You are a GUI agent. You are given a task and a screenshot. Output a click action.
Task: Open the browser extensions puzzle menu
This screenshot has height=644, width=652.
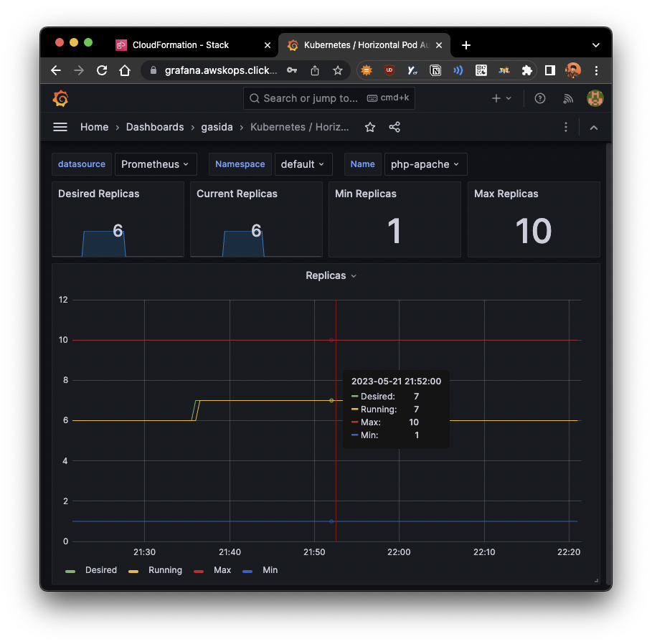pos(527,70)
